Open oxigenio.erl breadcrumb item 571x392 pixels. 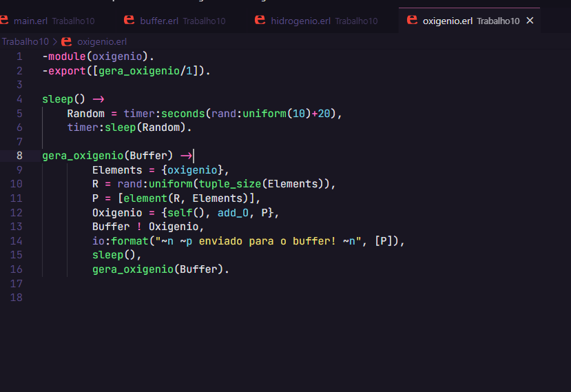point(102,41)
